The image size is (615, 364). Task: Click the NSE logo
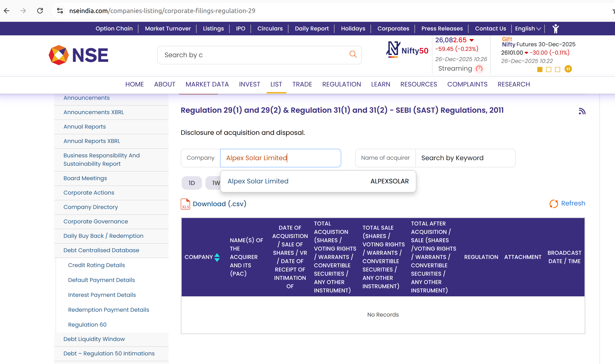click(x=79, y=55)
